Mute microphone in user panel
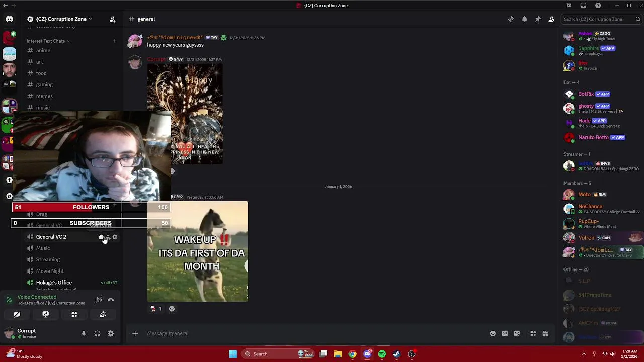The image size is (644, 362). point(84,333)
